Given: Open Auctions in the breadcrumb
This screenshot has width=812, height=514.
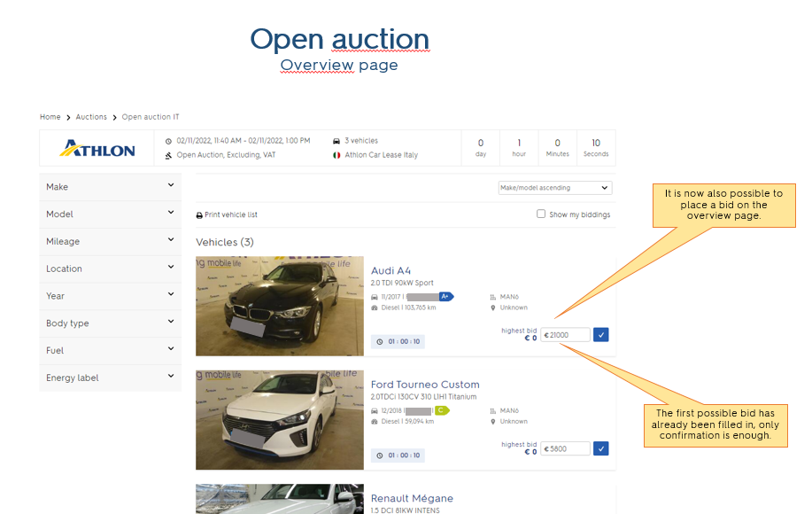Looking at the screenshot, I should pyautogui.click(x=91, y=117).
